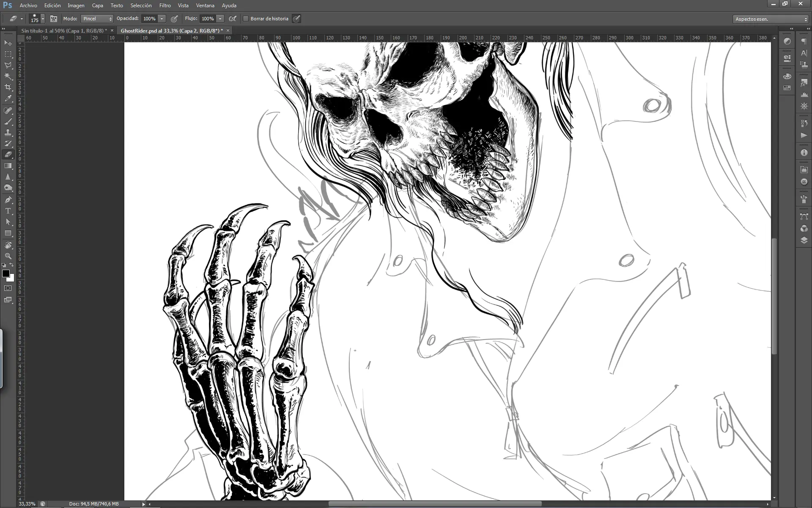Open the Layers panel

(804, 240)
